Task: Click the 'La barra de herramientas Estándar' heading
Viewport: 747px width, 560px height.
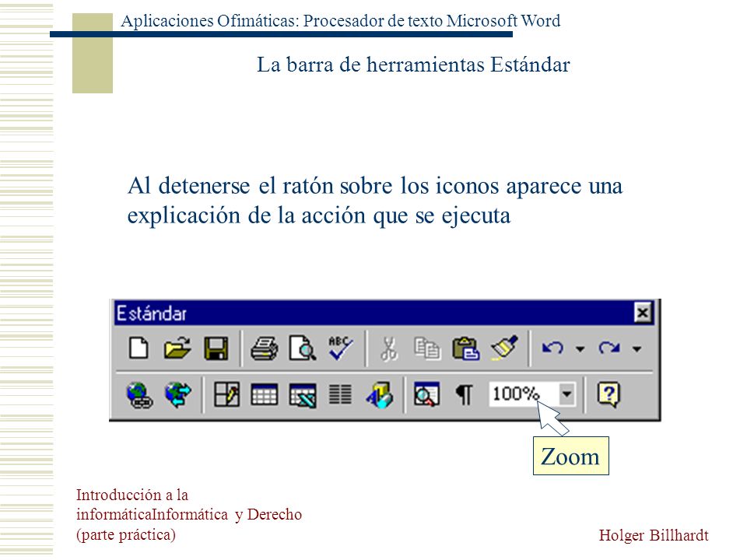Action: pos(413,65)
